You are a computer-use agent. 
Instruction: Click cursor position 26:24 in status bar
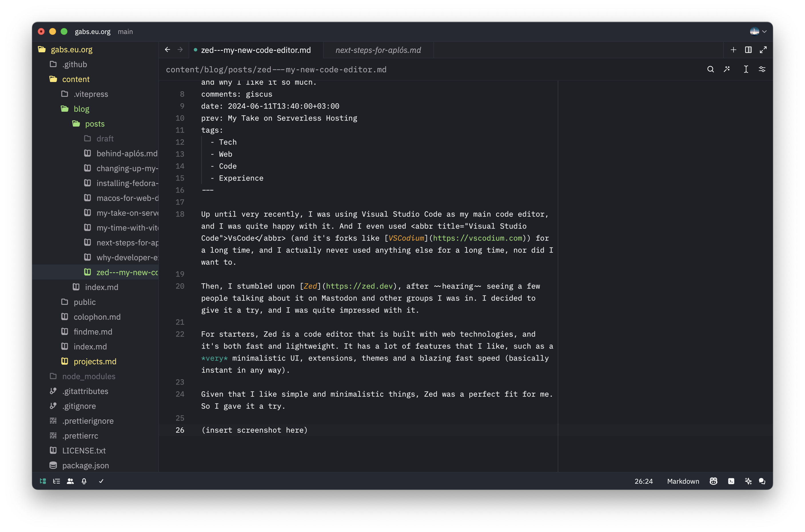(x=643, y=481)
